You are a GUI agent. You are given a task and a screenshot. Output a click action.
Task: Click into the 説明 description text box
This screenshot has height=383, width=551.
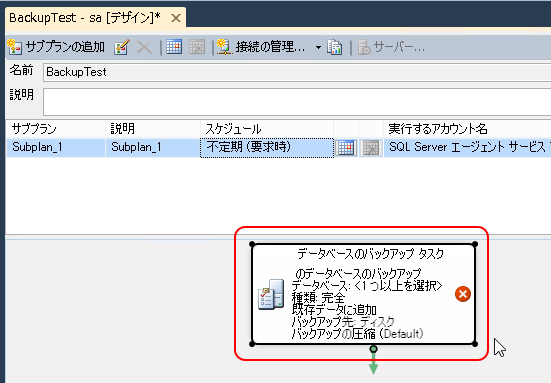click(x=297, y=102)
